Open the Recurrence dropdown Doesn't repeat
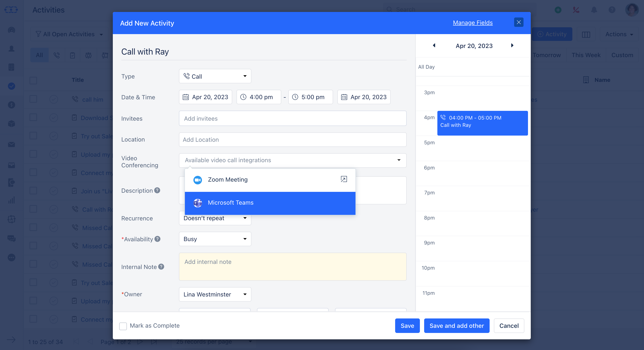Screen dimensions: 644x350 pos(215,218)
